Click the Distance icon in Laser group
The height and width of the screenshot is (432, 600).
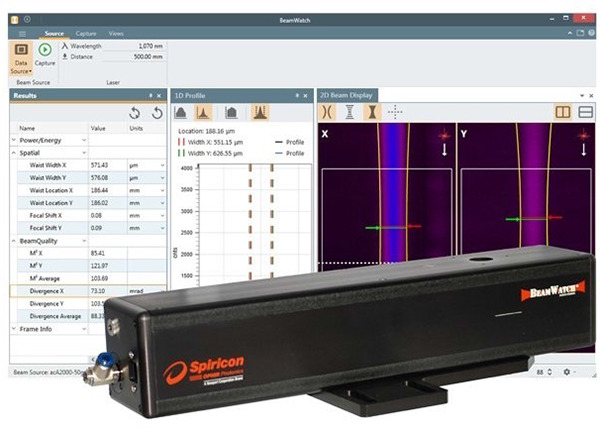point(65,57)
